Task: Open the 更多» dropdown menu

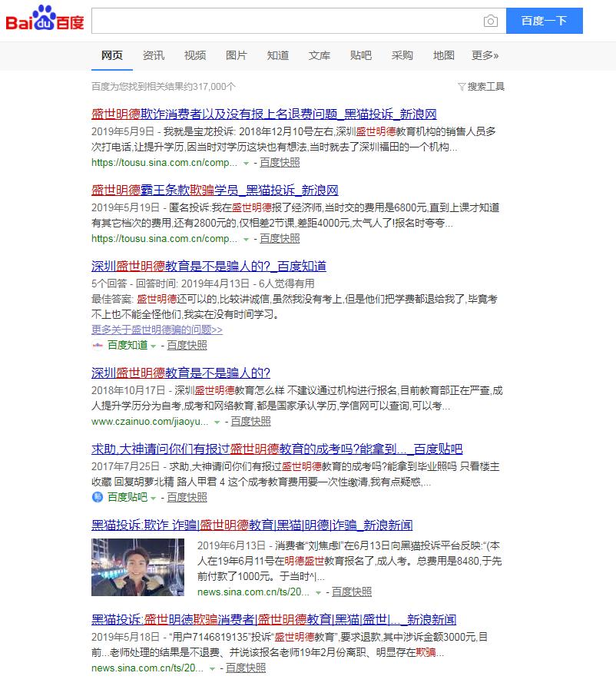Action: point(485,55)
